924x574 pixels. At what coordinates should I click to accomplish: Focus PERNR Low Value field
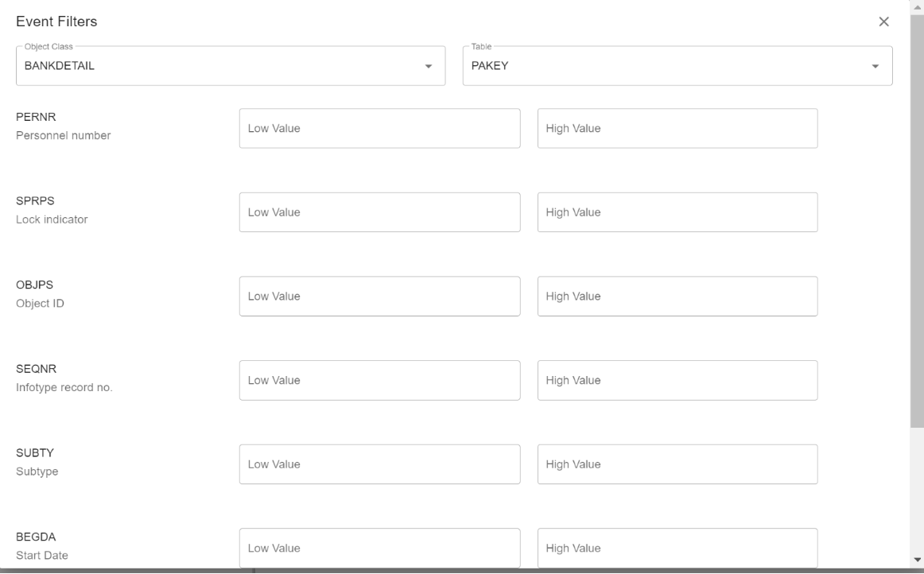379,129
